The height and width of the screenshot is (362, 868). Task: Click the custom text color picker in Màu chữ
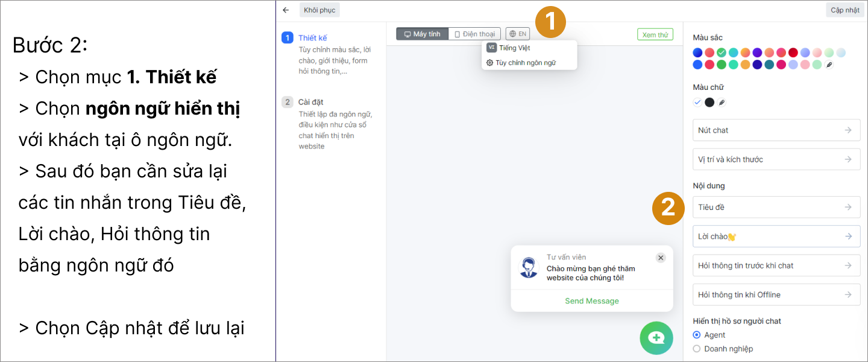722,103
